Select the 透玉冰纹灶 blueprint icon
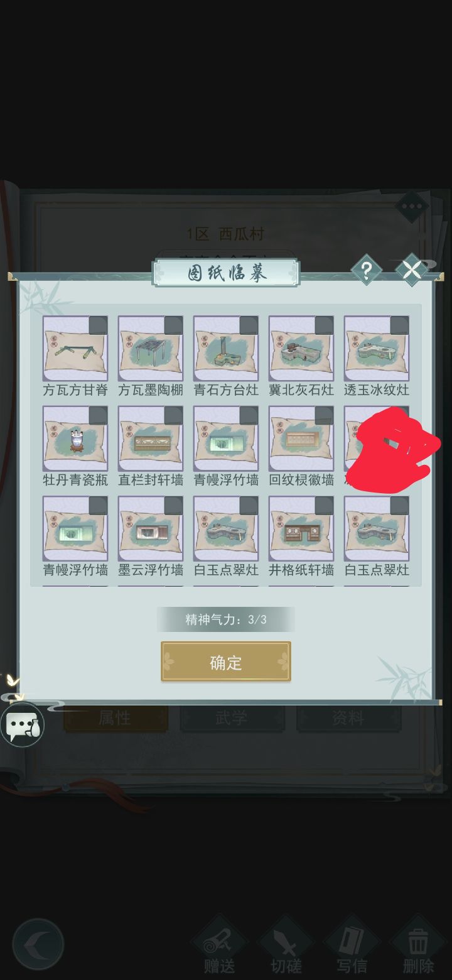 pyautogui.click(x=377, y=349)
